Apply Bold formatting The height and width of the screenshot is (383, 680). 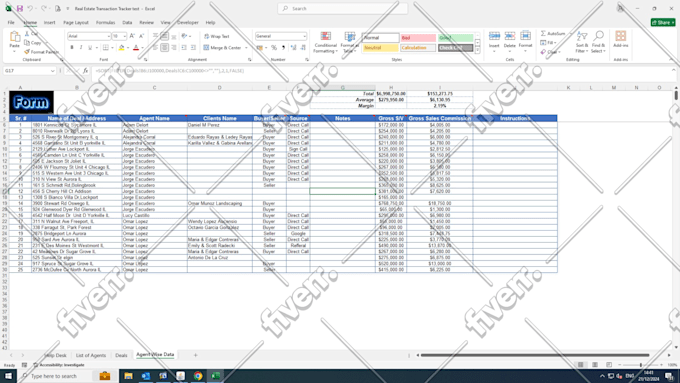tap(72, 48)
